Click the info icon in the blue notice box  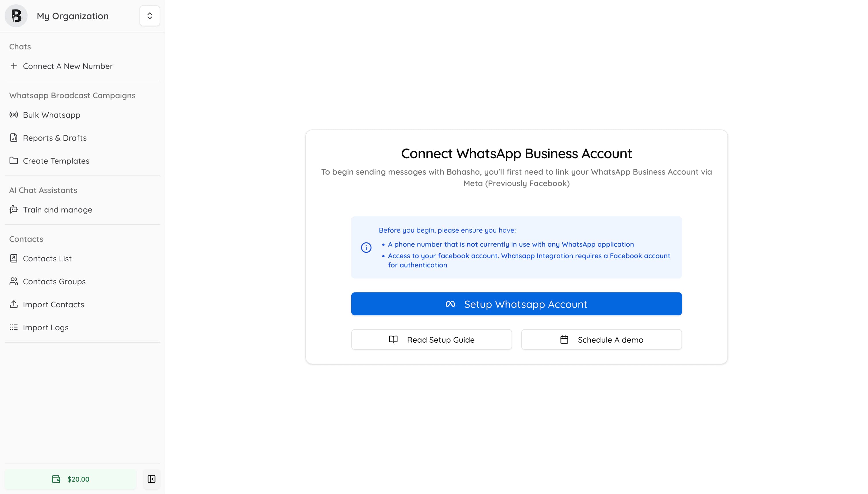(x=366, y=247)
